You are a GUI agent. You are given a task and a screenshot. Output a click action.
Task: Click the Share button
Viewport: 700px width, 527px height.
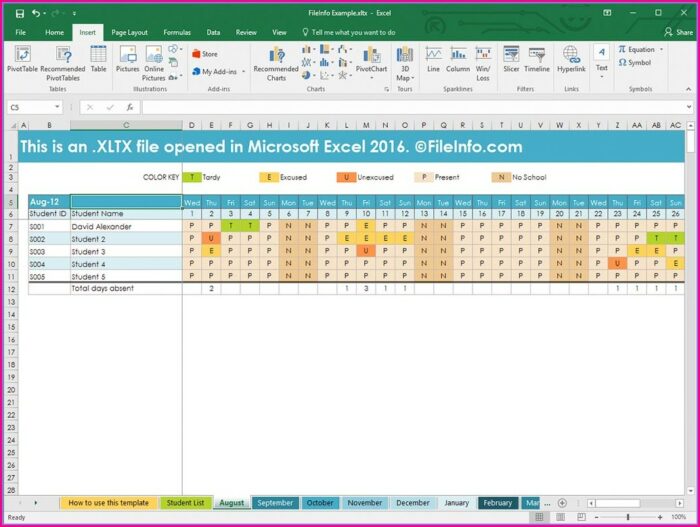679,32
